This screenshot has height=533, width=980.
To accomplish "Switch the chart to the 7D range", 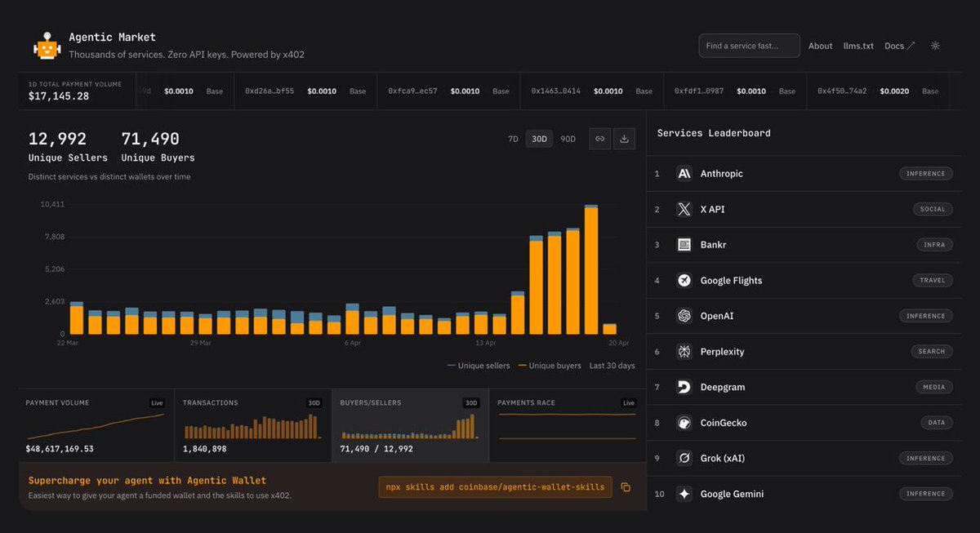I will (513, 139).
